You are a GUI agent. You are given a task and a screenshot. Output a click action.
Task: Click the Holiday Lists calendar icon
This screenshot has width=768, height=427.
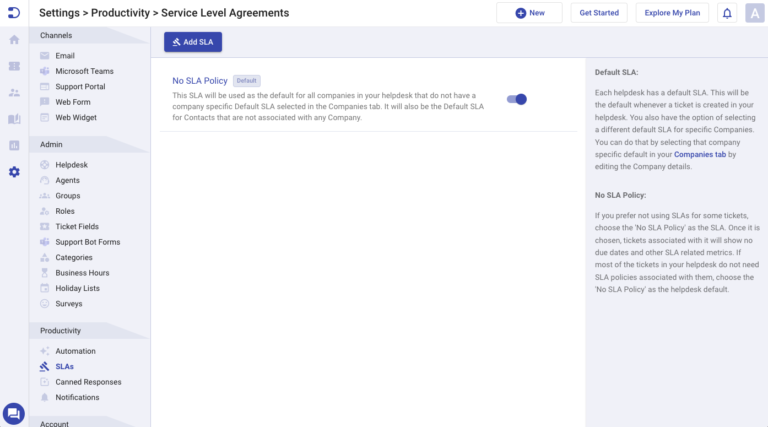(45, 288)
